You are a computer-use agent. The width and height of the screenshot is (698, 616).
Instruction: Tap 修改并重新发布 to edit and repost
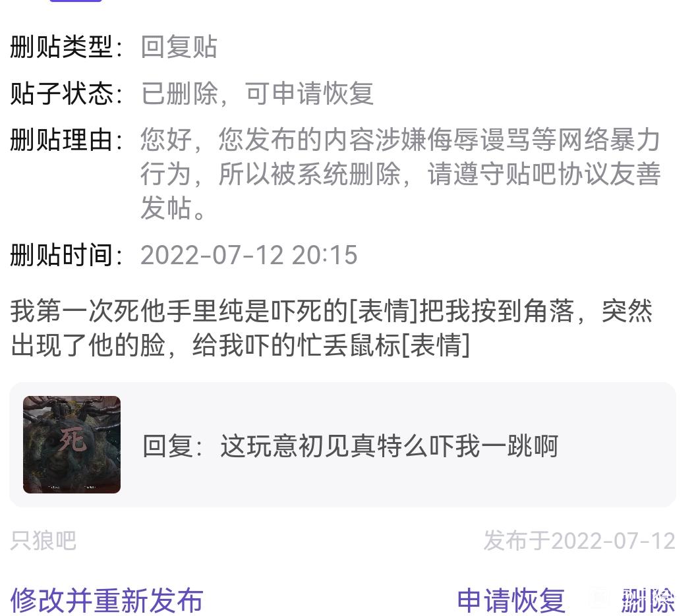(x=107, y=600)
